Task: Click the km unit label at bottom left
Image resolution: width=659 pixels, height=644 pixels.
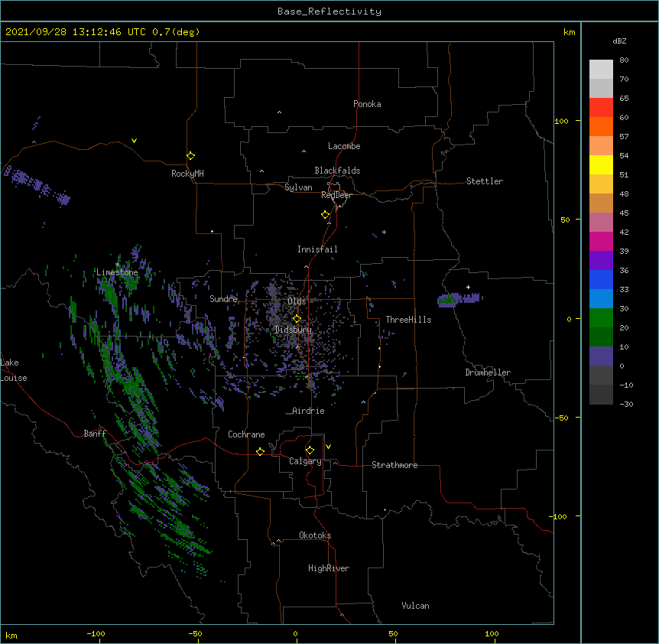Action: 11,636
